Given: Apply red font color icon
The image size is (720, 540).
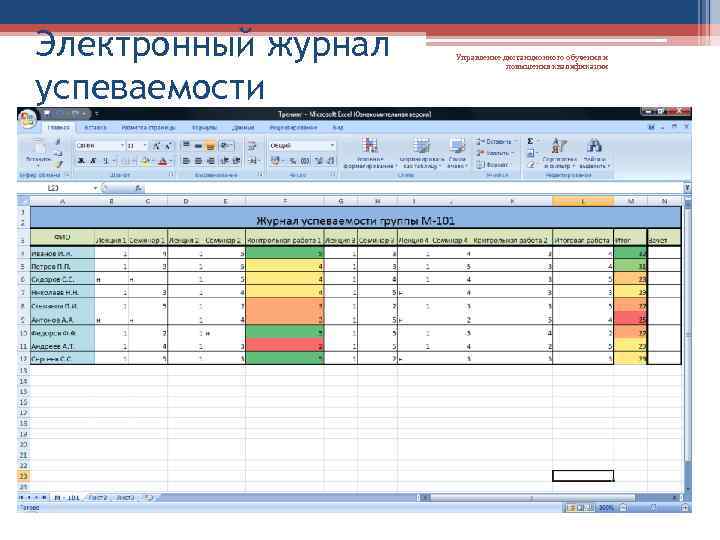Looking at the screenshot, I should point(163,161).
